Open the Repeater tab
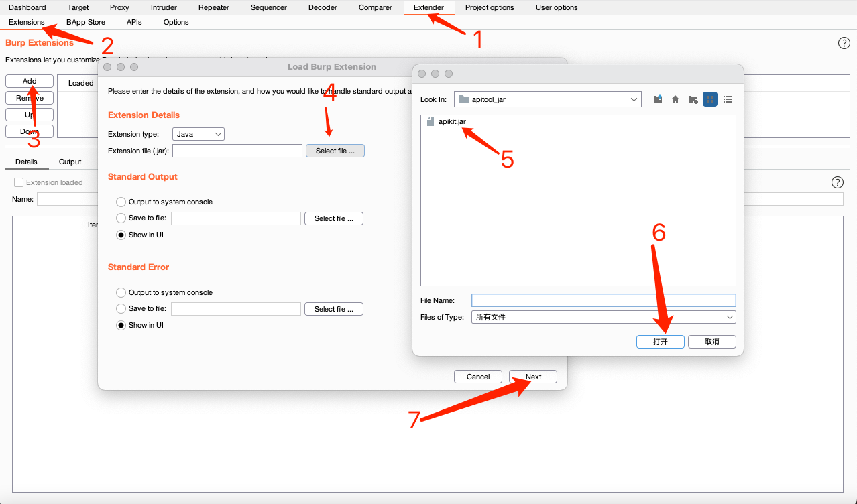The height and width of the screenshot is (504, 857). (x=214, y=7)
